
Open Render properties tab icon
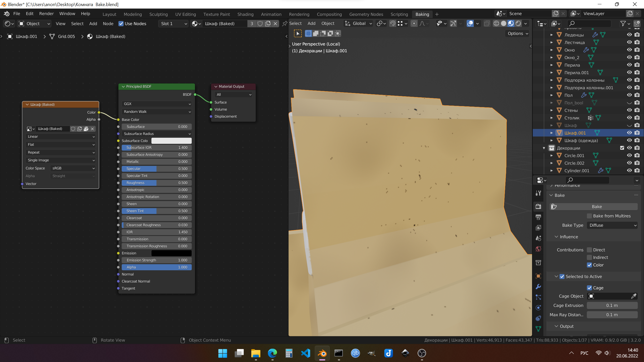click(538, 207)
